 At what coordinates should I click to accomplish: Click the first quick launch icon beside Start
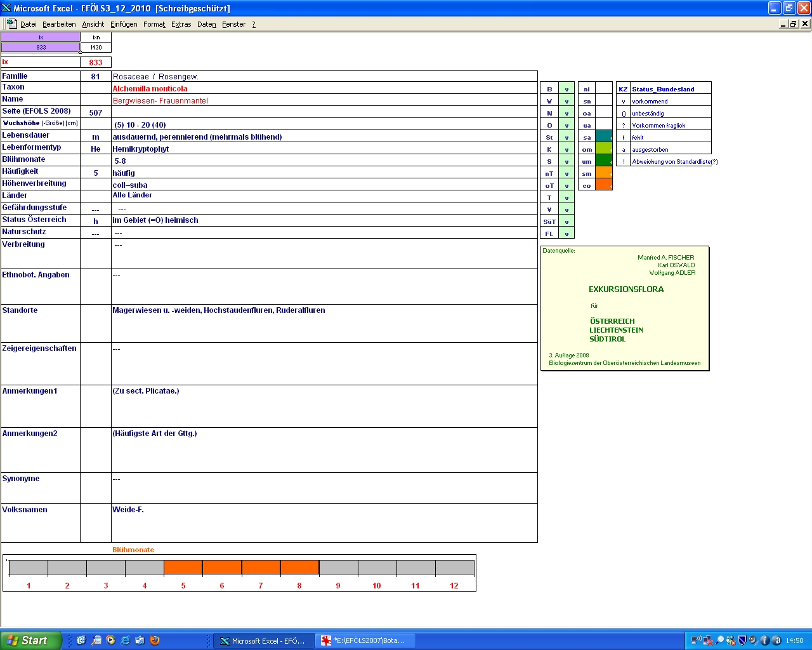81,640
